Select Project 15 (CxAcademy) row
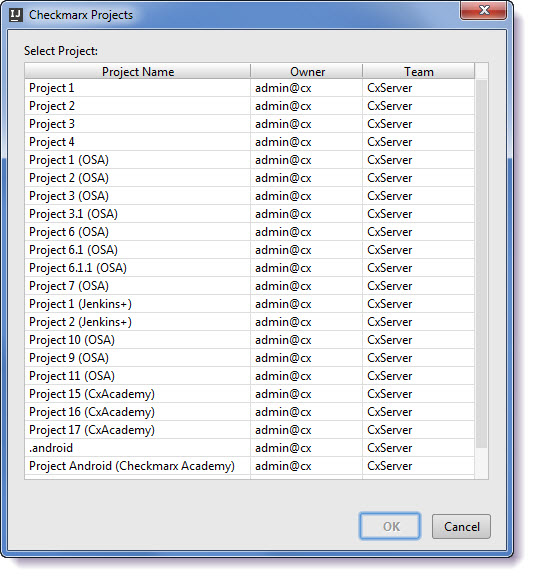Image resolution: width=534 pixels, height=578 pixels. coord(249,394)
